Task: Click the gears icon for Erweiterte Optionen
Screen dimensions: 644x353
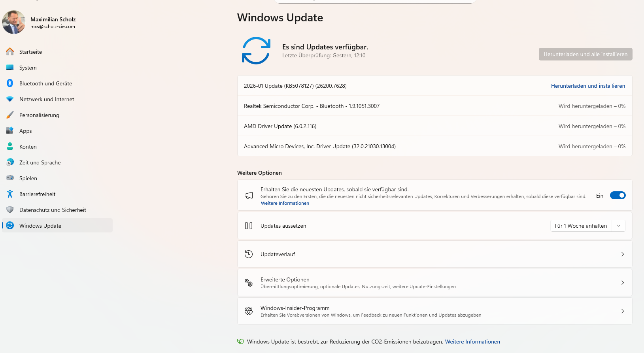Action: click(249, 283)
